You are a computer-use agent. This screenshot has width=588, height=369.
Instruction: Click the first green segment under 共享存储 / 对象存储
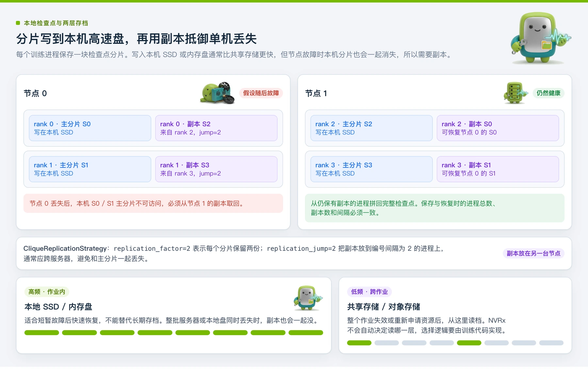(x=359, y=343)
